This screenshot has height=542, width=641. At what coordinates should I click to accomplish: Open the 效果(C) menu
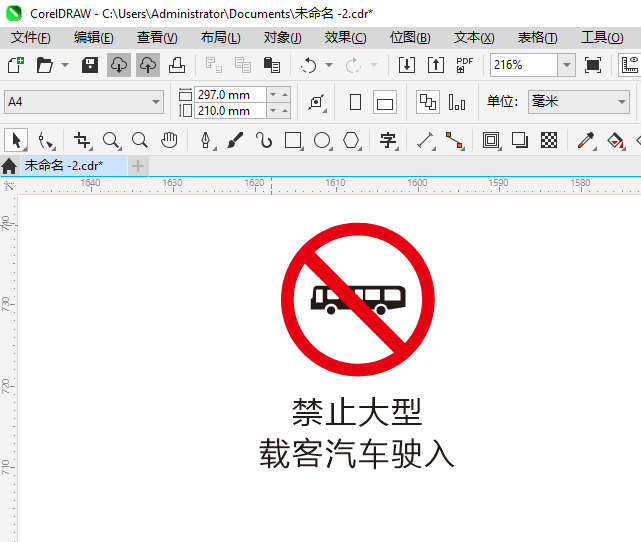point(345,38)
